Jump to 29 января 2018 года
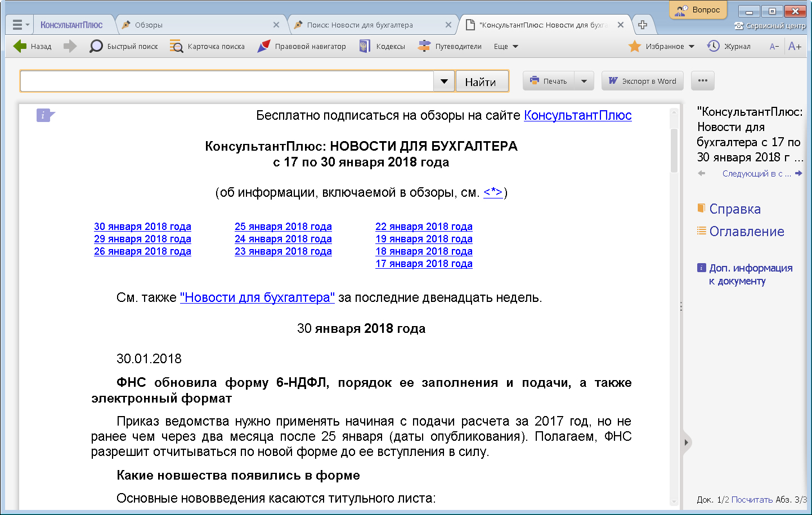 point(142,239)
